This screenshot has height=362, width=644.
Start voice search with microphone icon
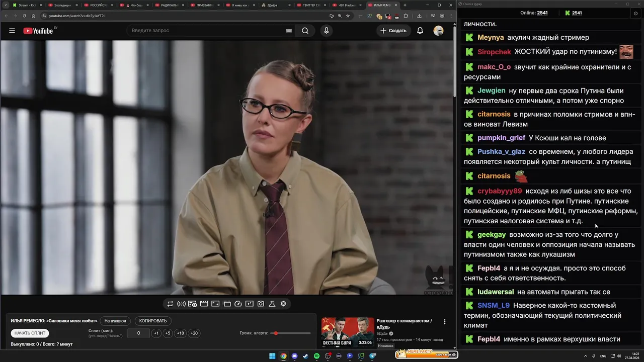point(327,31)
